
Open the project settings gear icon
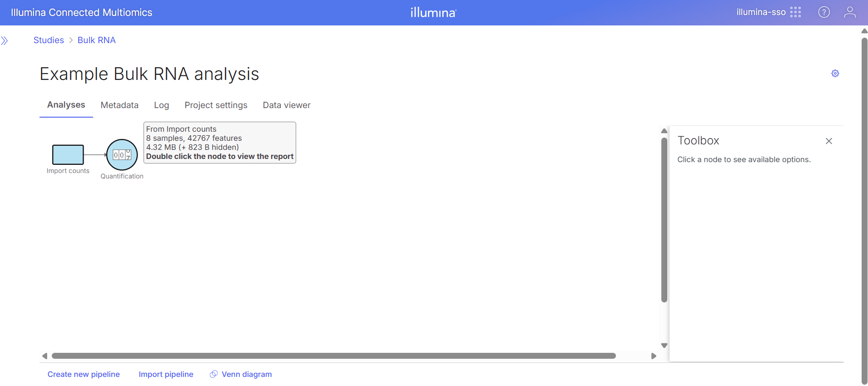[835, 73]
